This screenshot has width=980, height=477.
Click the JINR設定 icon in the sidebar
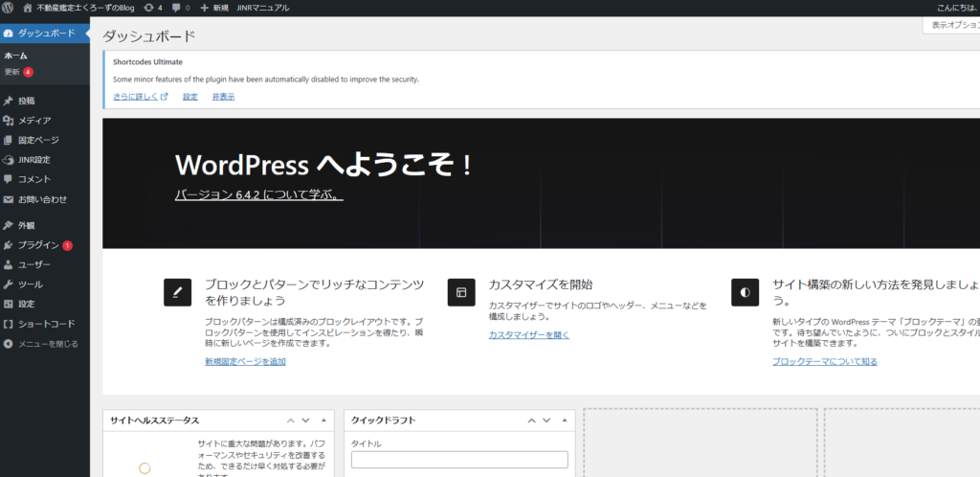pos(8,159)
